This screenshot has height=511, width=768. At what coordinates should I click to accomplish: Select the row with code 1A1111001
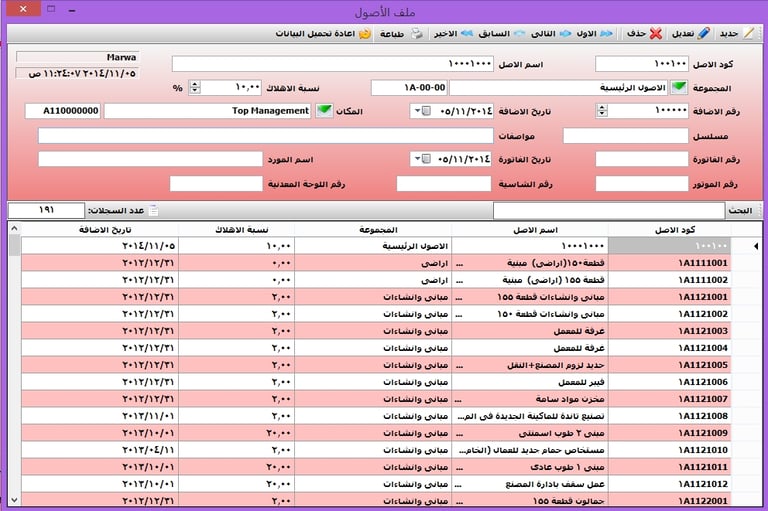(376, 263)
